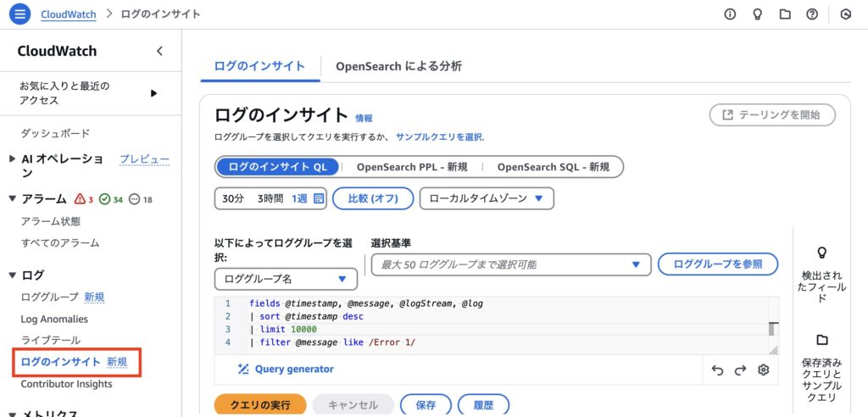Click the ロググループを参照 button

point(718,264)
